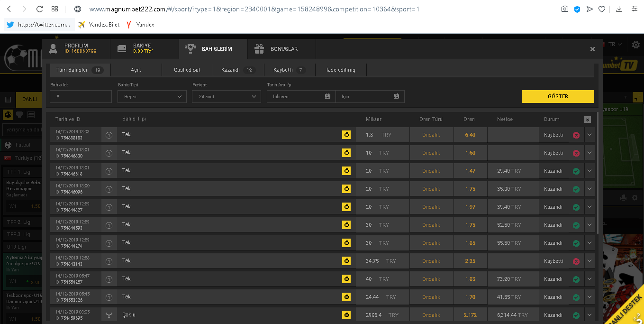Screen dimensions: 644x324
Task: Close the Bahislerim dialog
Action: (x=592, y=49)
